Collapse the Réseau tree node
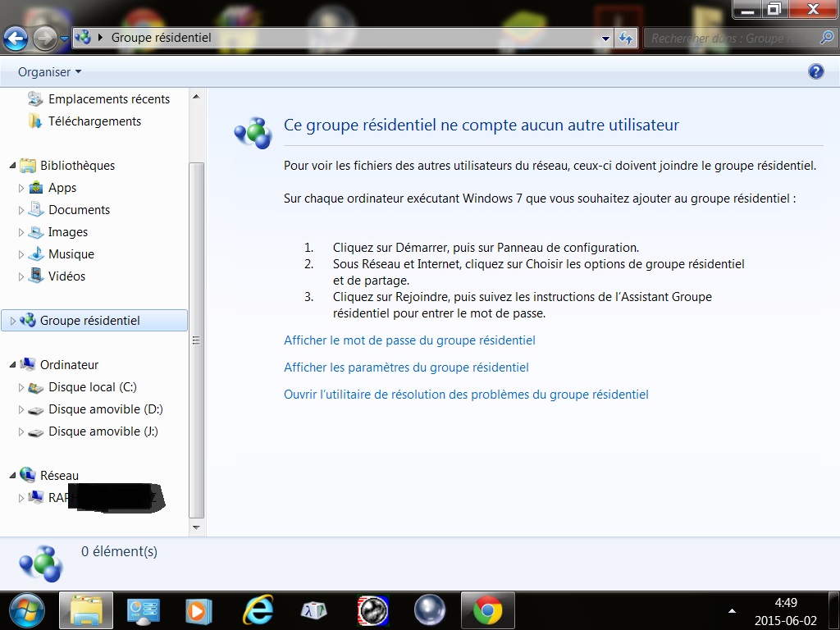 (x=12, y=476)
